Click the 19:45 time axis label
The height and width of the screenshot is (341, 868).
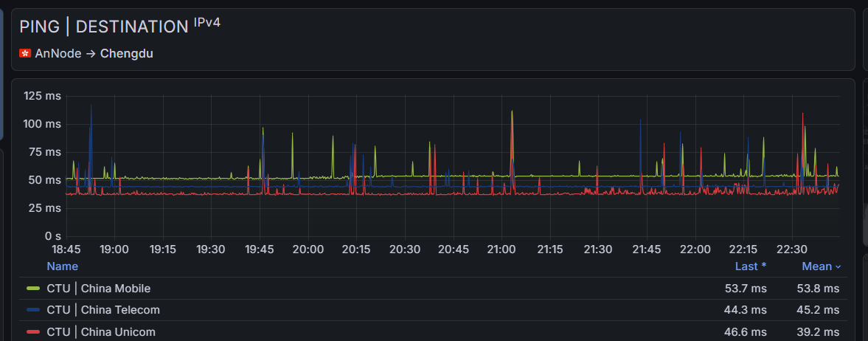[x=260, y=249]
